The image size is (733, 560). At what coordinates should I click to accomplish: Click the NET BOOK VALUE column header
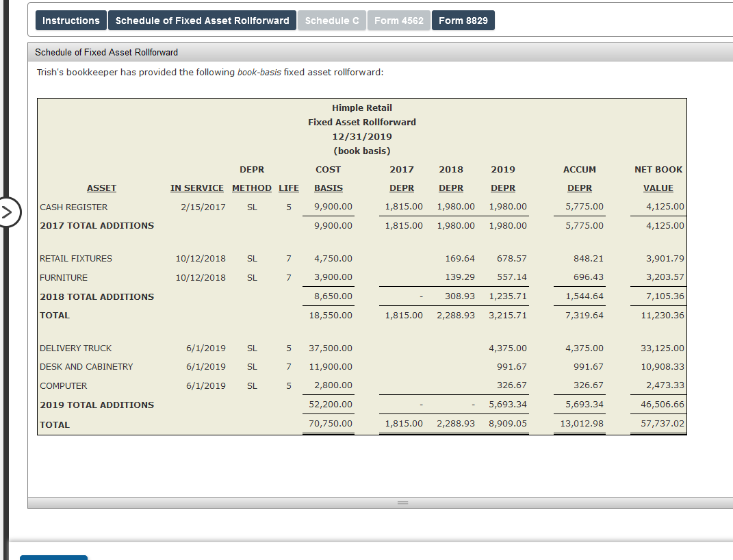[x=658, y=179]
